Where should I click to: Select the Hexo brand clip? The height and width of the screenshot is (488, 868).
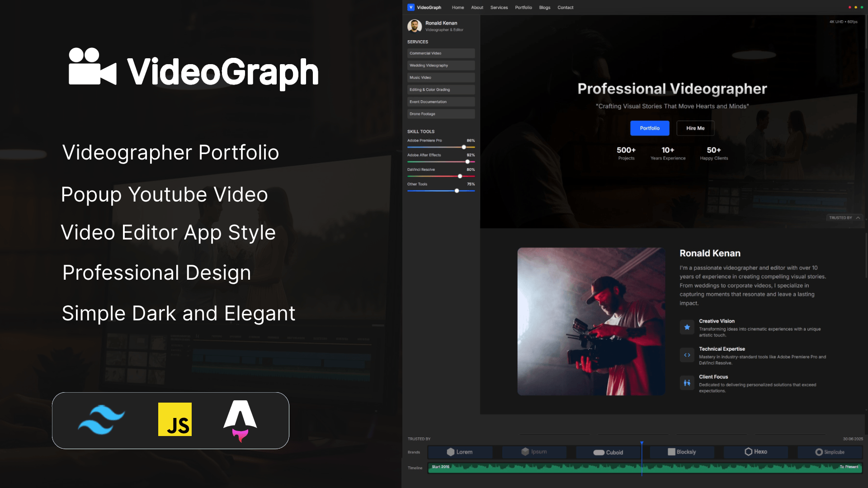pyautogui.click(x=756, y=452)
